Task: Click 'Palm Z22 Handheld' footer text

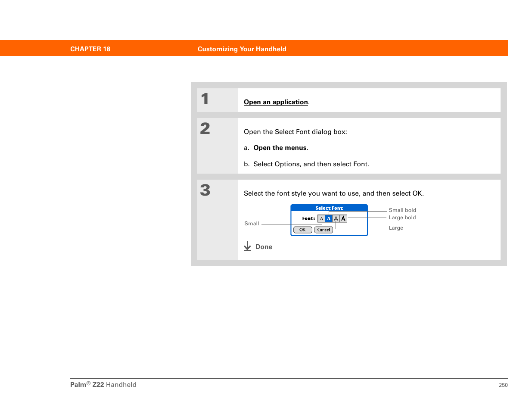Action: click(x=103, y=385)
